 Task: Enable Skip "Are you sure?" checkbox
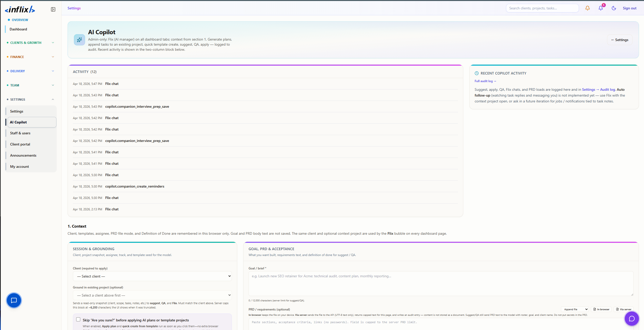[x=78, y=320]
